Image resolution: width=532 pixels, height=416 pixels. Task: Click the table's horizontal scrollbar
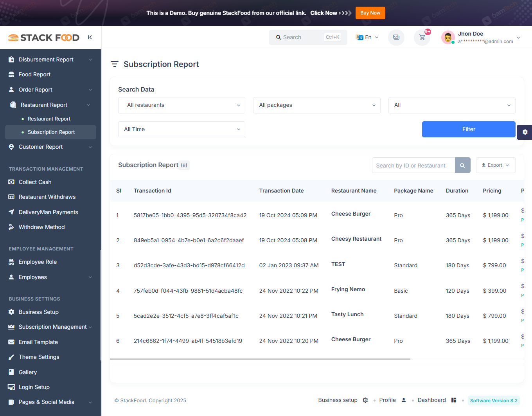(x=260, y=359)
